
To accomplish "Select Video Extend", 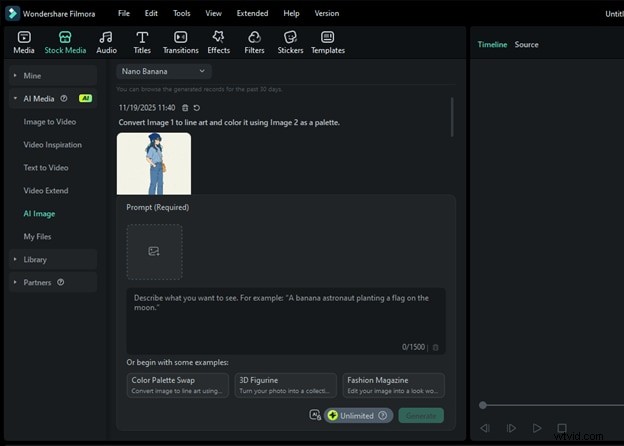I will tap(46, 191).
